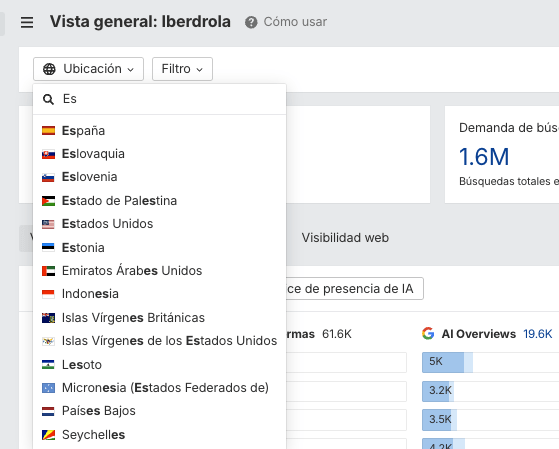Viewport: 559px width, 449px height.
Task: Select Emiratos Árabes Unidos
Action: point(160,271)
